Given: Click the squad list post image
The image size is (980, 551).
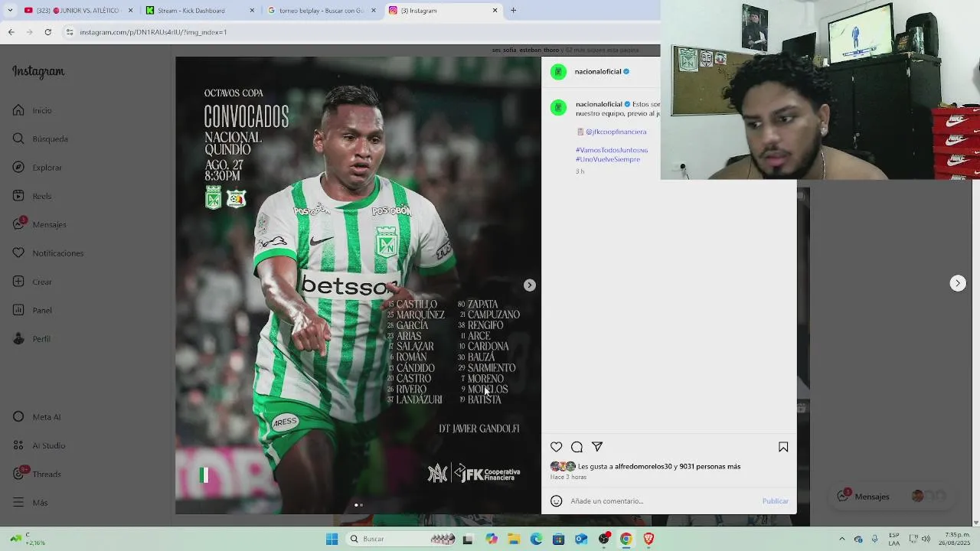Looking at the screenshot, I should (358, 285).
